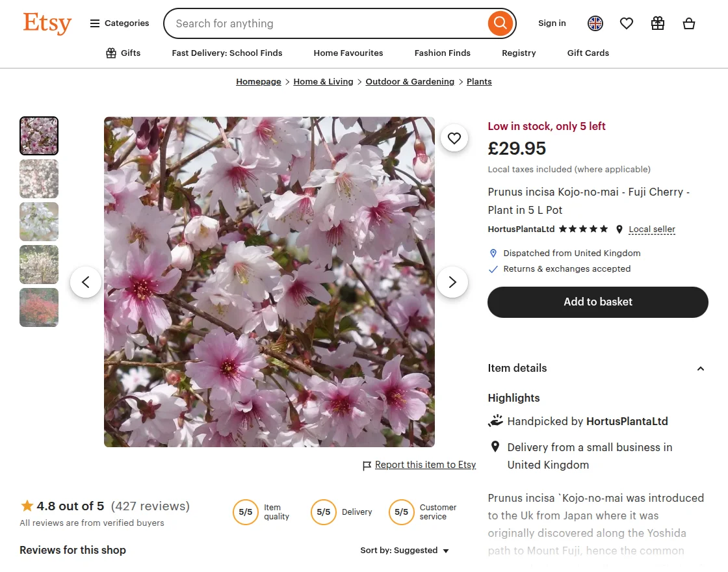The height and width of the screenshot is (572, 728).
Task: Show previous product image arrow
Action: pyautogui.click(x=86, y=282)
